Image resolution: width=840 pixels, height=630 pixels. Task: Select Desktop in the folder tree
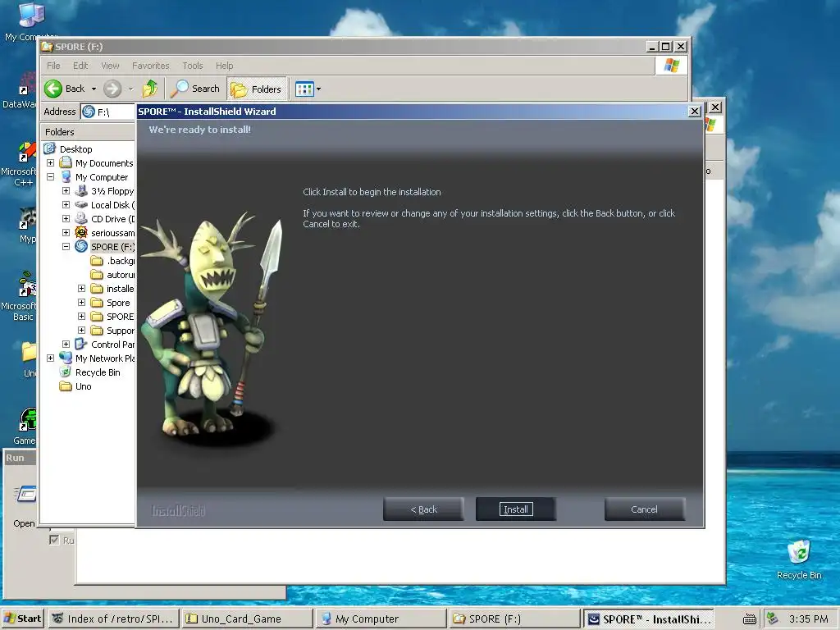75,149
